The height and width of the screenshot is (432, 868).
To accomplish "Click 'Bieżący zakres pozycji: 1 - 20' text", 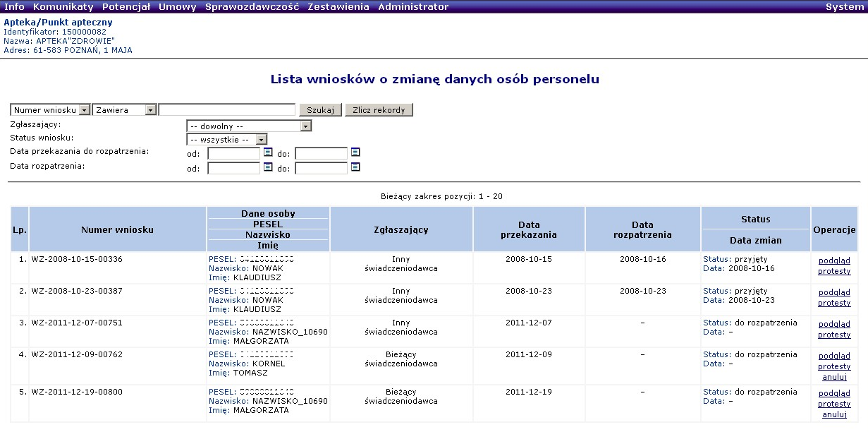I will point(441,196).
